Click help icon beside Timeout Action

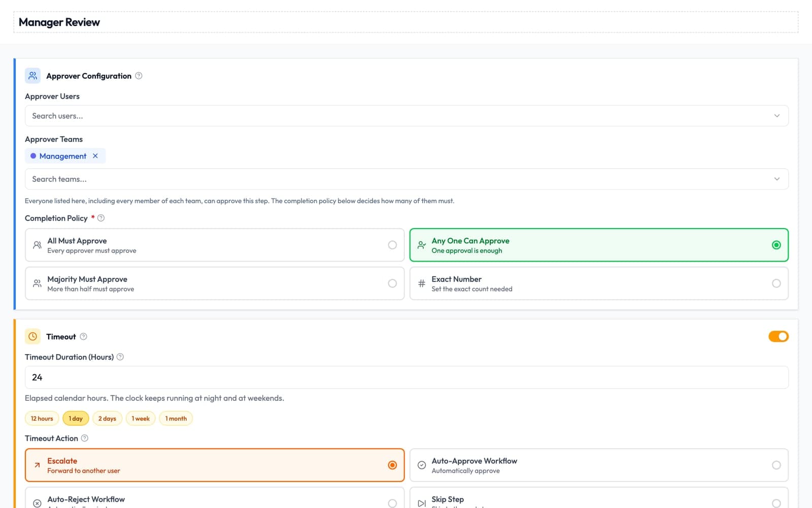[x=85, y=438]
